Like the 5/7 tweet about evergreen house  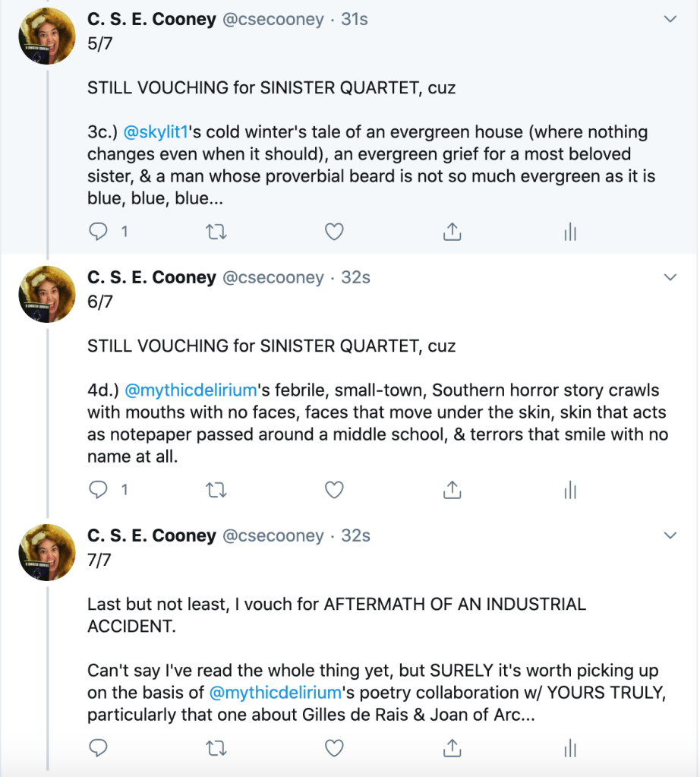pos(334,232)
